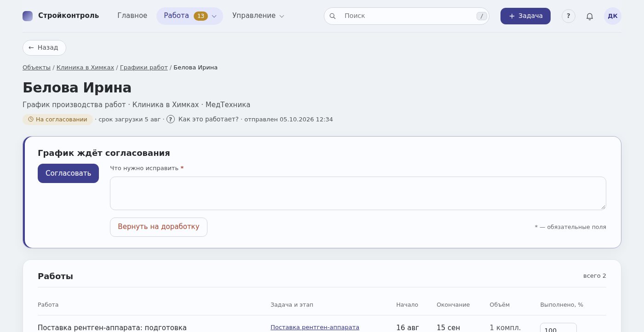Open help question mark button
The image size is (644, 332).
click(569, 16)
